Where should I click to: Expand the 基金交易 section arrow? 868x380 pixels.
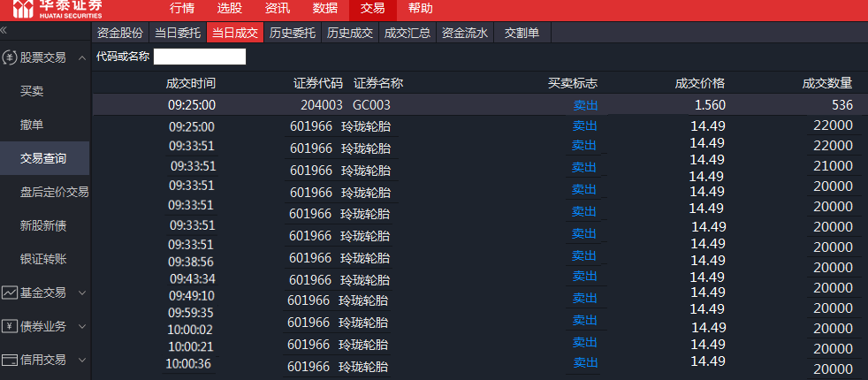tap(82, 293)
